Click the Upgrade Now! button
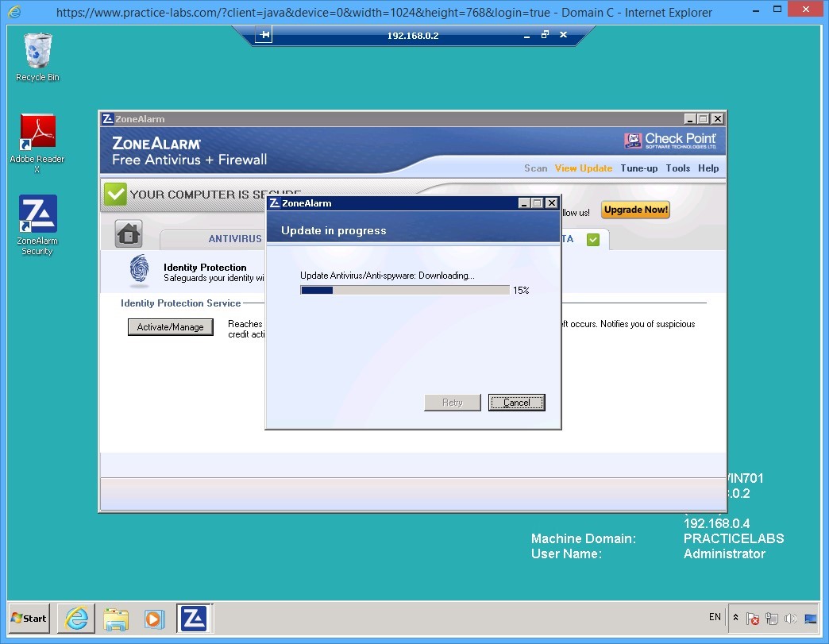Image resolution: width=829 pixels, height=644 pixels. (x=635, y=210)
